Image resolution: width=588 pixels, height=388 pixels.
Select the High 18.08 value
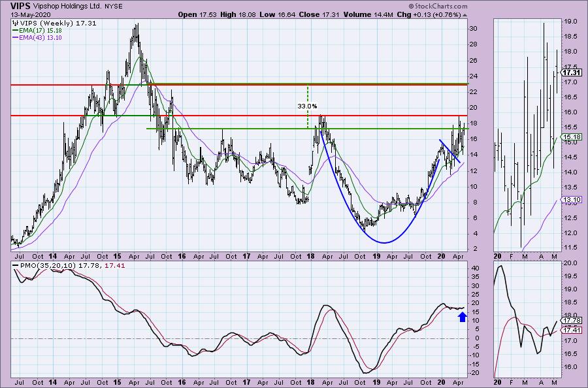click(239, 14)
